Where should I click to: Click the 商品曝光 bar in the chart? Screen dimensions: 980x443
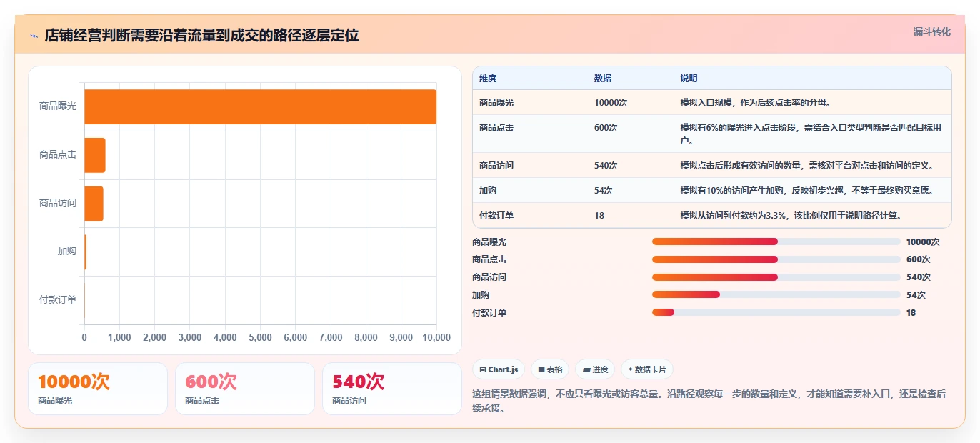tap(260, 106)
